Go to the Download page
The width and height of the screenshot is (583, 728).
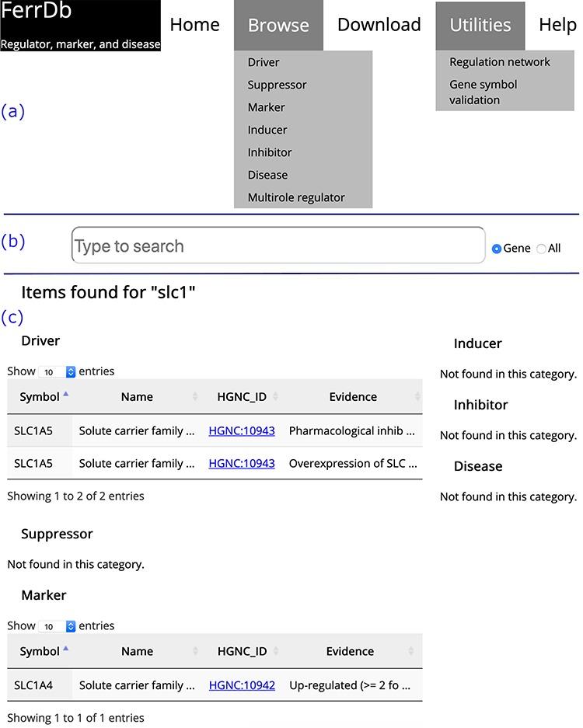[x=379, y=25]
